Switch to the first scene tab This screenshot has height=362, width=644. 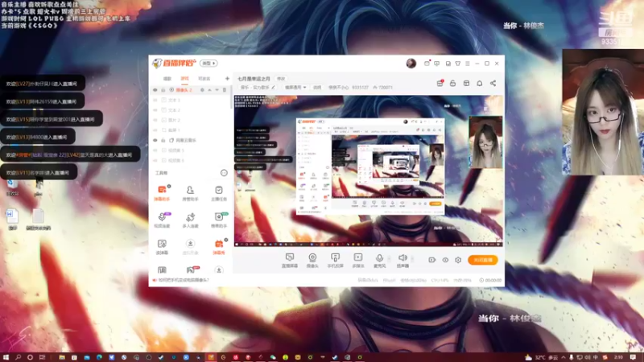[x=167, y=78]
